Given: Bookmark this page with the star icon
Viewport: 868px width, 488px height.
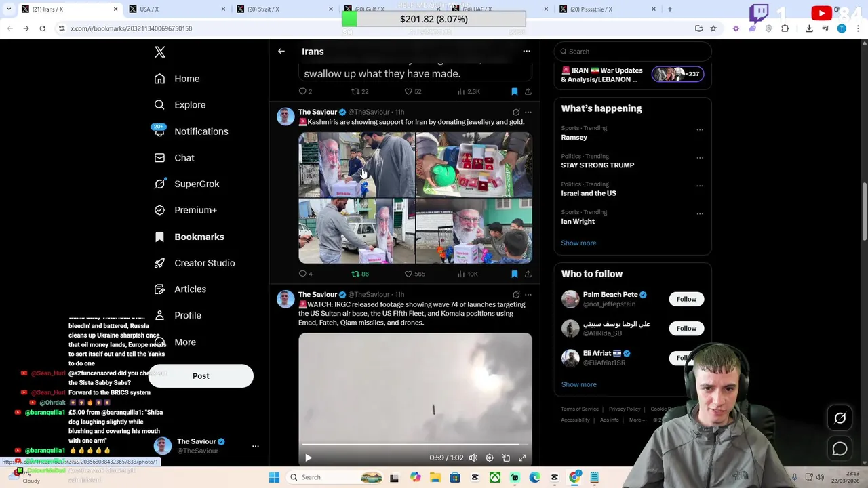Looking at the screenshot, I should (713, 28).
